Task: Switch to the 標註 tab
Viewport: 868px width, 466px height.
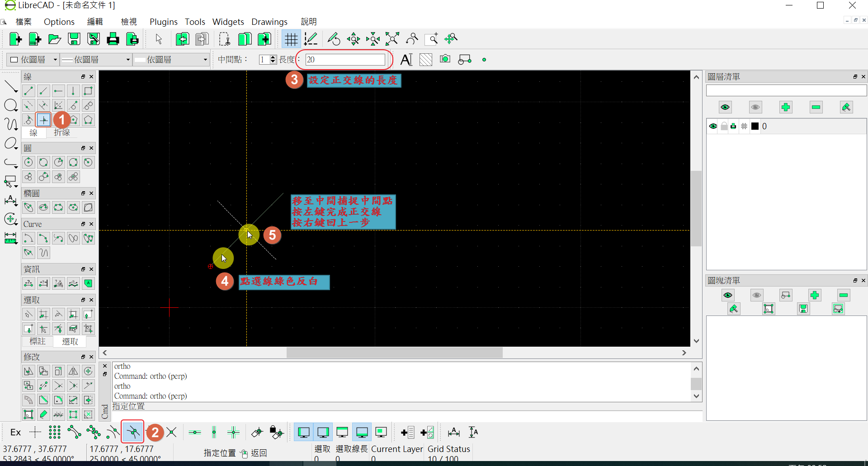Action: point(38,341)
